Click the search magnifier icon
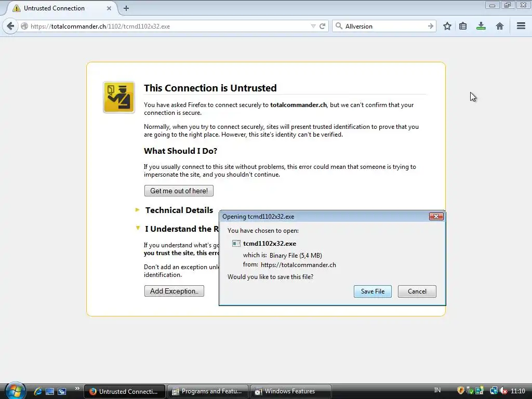This screenshot has width=532, height=399. pos(339,26)
